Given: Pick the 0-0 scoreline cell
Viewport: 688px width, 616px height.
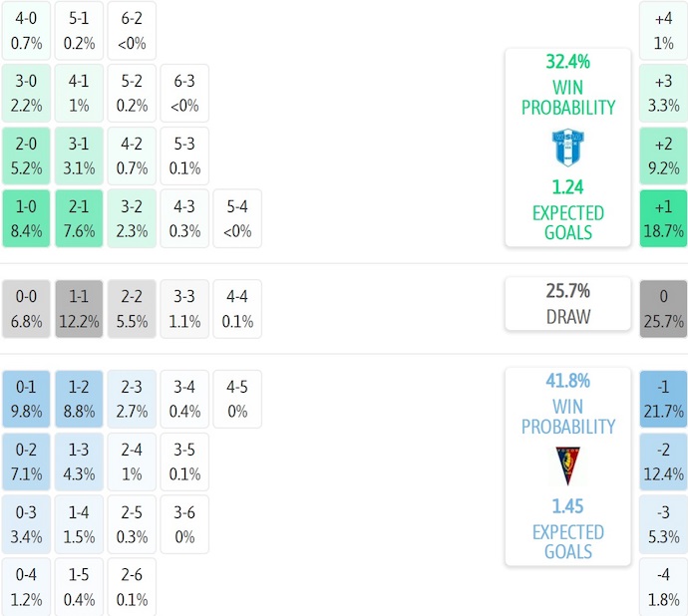Looking at the screenshot, I should (26, 309).
